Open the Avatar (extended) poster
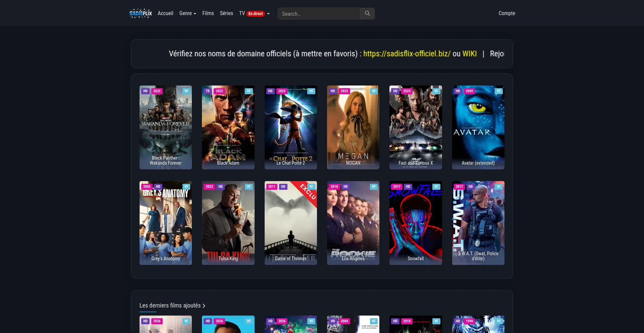This screenshot has height=333, width=644. (x=478, y=127)
